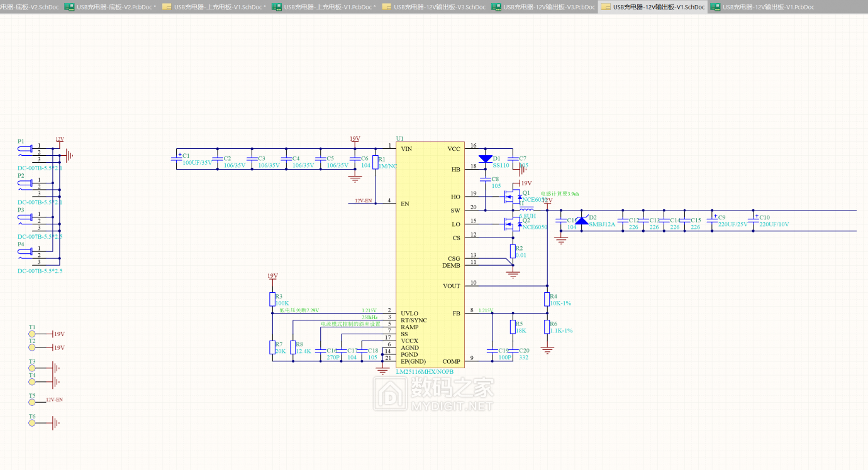868x470 pixels.
Task: Select the P4 DC jack connector symbol
Action: pyautogui.click(x=26, y=251)
